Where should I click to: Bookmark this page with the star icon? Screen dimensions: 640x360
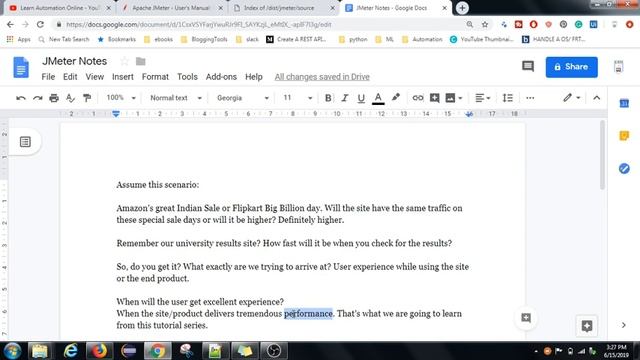click(x=484, y=24)
